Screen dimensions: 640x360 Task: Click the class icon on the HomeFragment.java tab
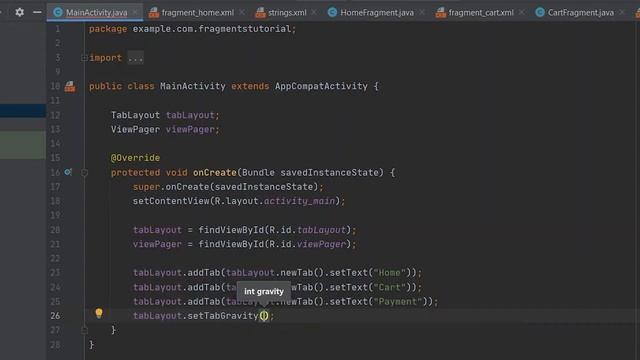click(332, 12)
